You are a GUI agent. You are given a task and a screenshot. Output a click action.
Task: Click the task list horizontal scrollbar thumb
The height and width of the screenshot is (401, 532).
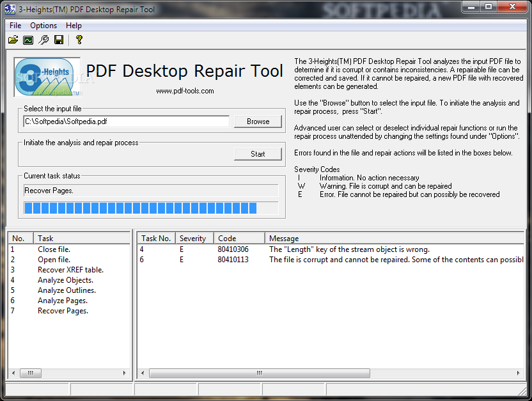coord(31,373)
